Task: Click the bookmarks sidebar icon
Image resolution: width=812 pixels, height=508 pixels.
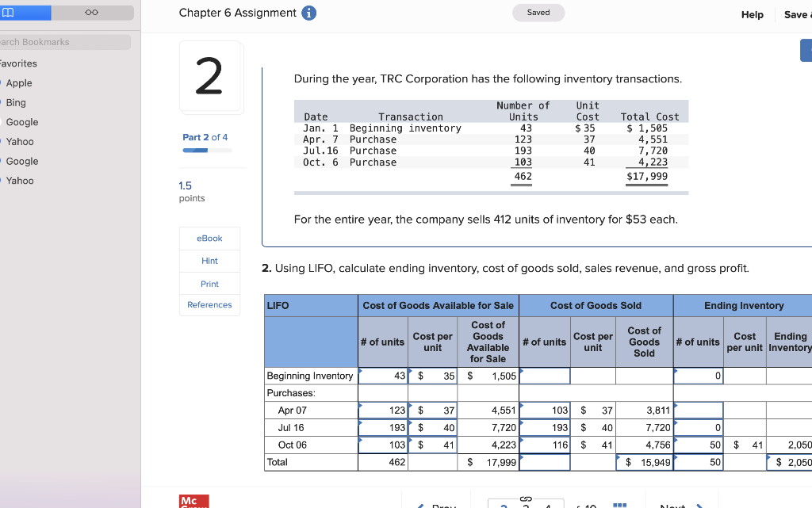Action: pos(7,12)
